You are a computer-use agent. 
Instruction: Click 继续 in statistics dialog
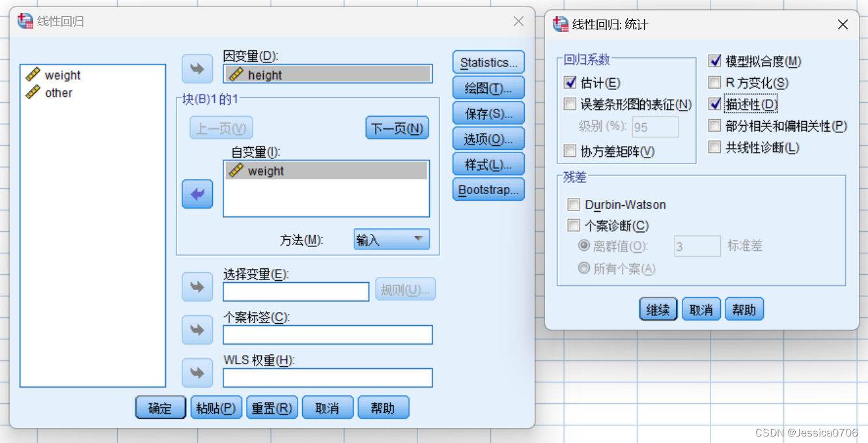pos(658,309)
